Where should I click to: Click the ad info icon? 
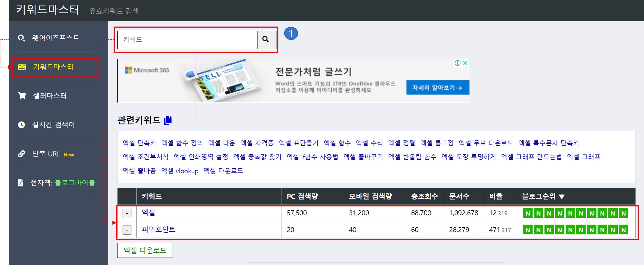[x=457, y=63]
